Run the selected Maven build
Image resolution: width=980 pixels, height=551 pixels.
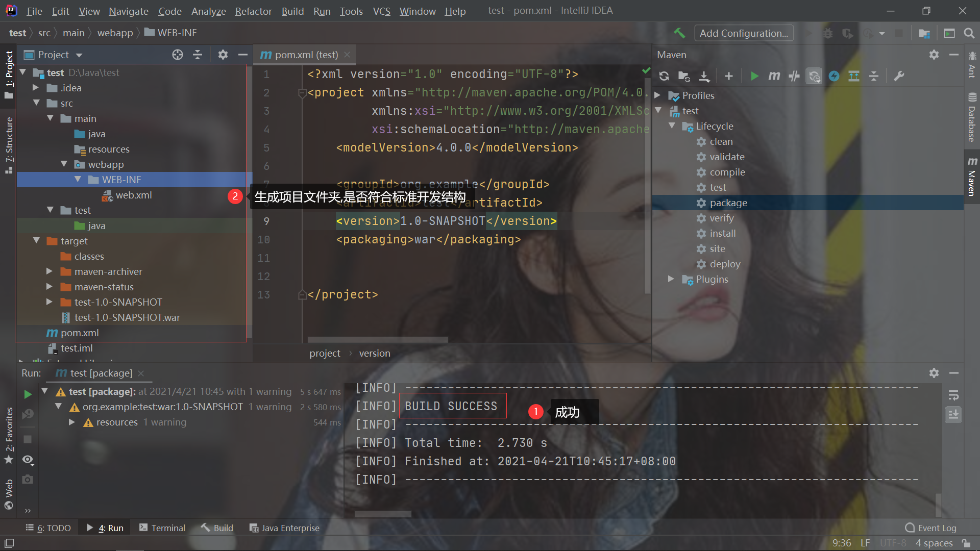[x=754, y=76]
